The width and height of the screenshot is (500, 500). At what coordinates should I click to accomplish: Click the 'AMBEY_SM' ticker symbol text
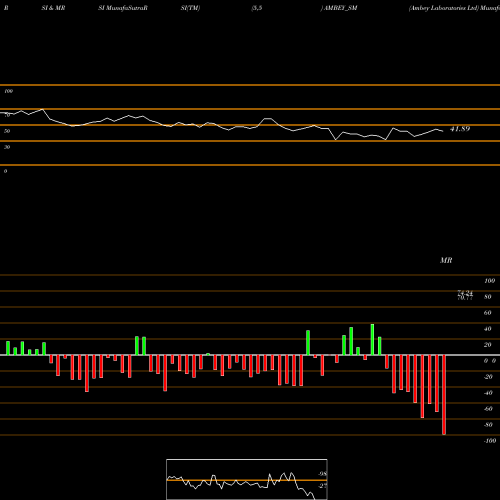point(340,8)
